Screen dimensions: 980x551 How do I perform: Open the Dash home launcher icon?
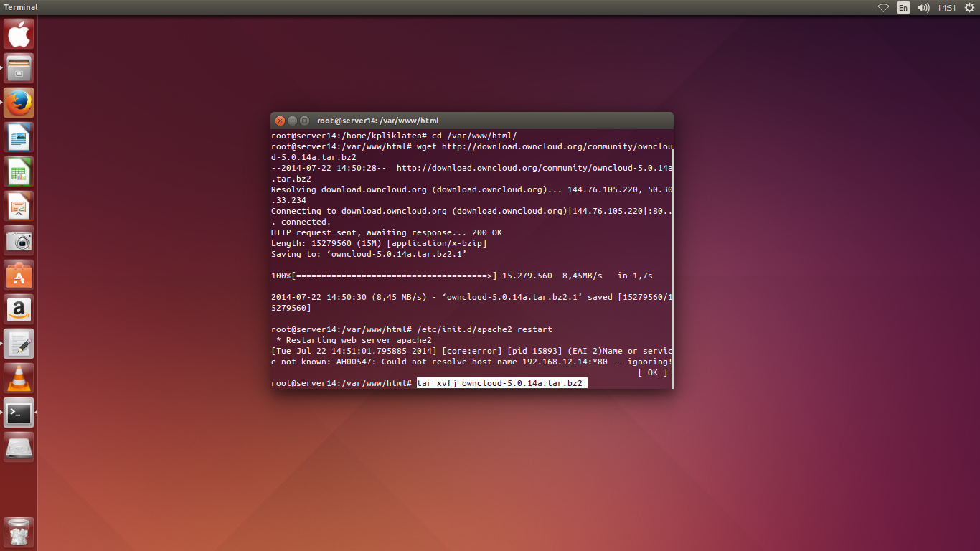tap(19, 34)
